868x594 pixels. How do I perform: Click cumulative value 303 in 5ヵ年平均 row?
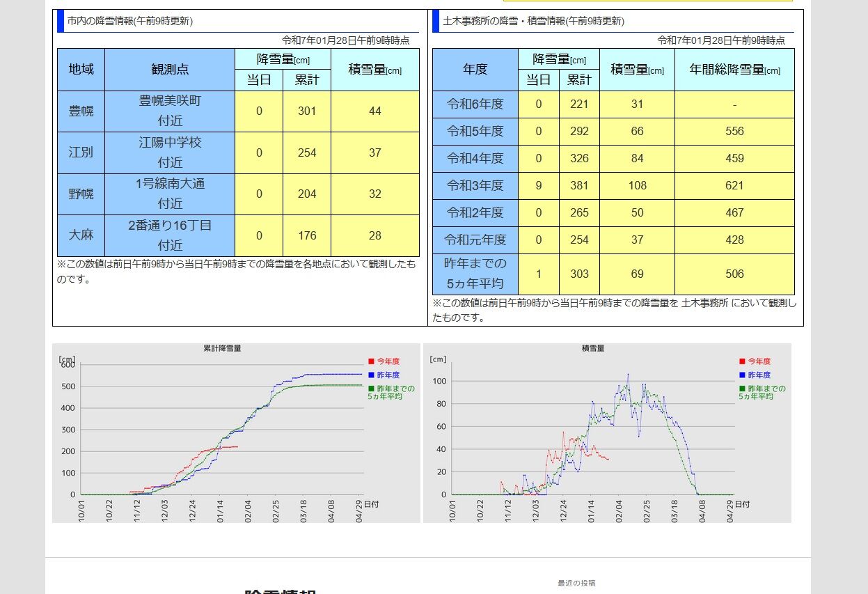[x=579, y=274]
